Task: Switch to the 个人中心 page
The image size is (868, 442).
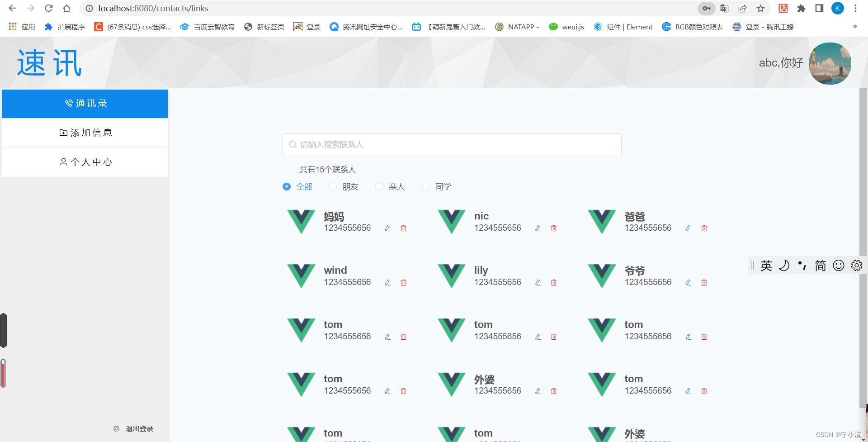Action: click(x=85, y=162)
